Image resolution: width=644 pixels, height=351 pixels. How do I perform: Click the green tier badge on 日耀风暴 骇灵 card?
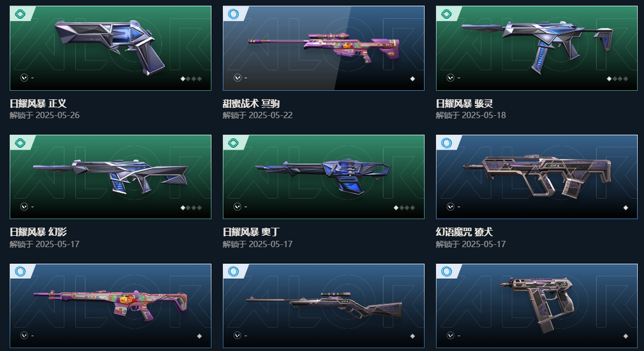click(447, 14)
